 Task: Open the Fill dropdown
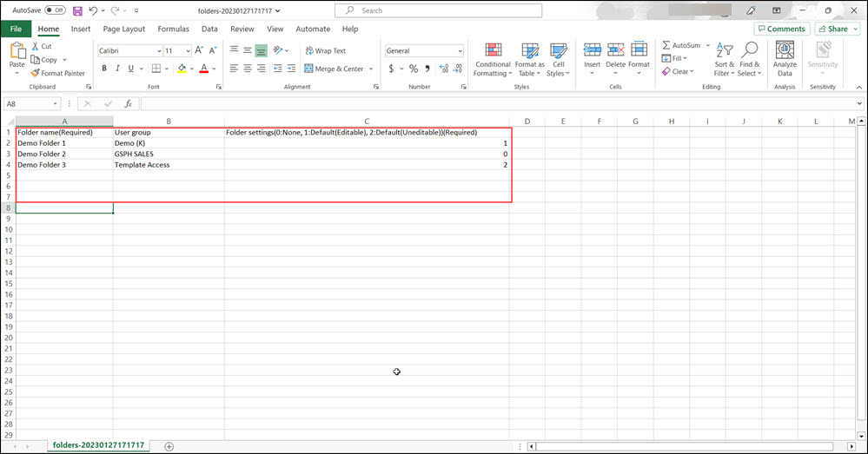674,58
